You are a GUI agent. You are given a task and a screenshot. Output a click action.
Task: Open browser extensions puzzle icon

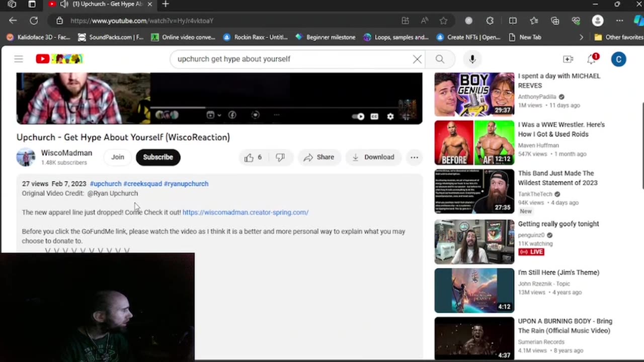pos(490,21)
